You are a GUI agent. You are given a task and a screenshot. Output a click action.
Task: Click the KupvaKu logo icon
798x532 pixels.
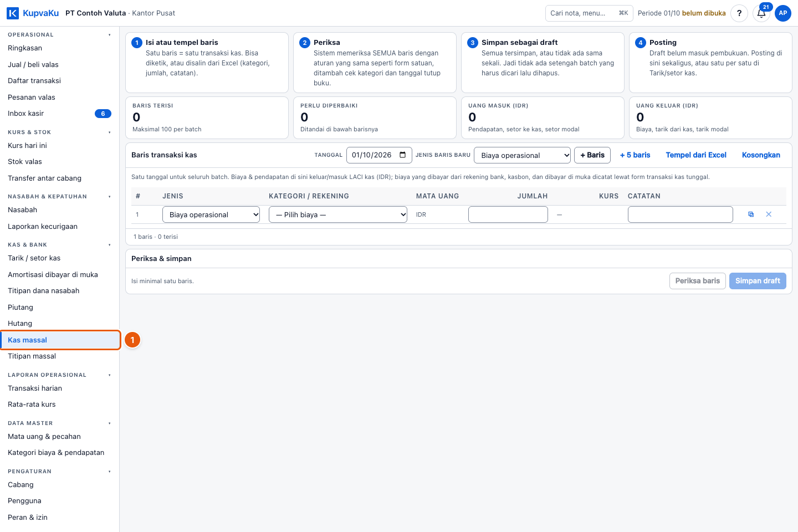[13, 13]
